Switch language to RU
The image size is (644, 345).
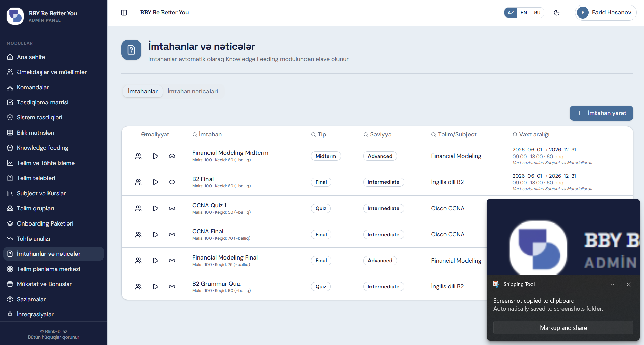click(537, 13)
